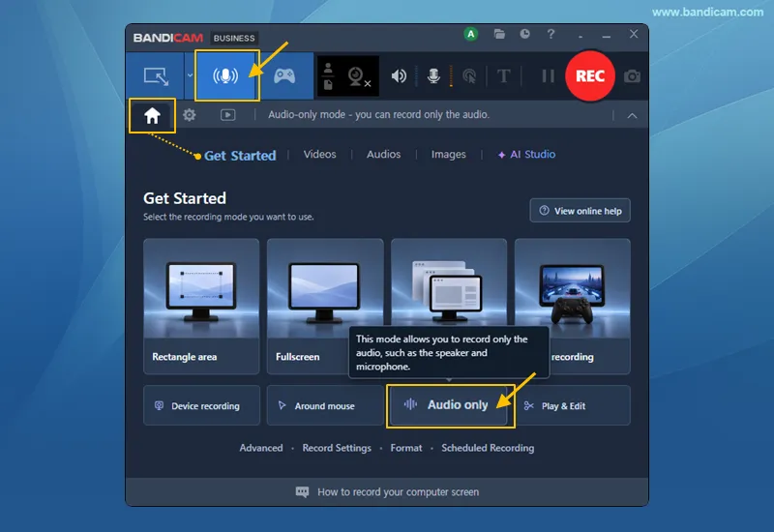Screen dimensions: 774x532
Task: Switch to the Audios tab
Action: (383, 155)
